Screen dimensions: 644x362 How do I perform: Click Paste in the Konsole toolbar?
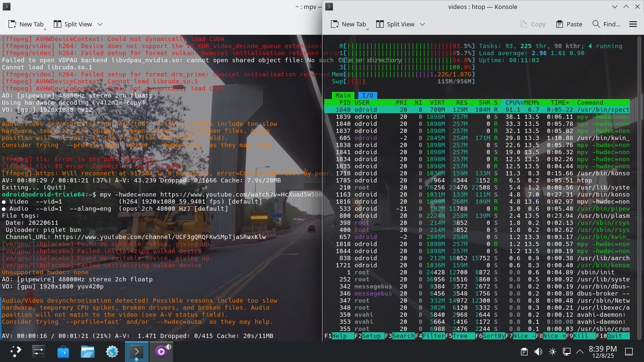[x=569, y=24]
